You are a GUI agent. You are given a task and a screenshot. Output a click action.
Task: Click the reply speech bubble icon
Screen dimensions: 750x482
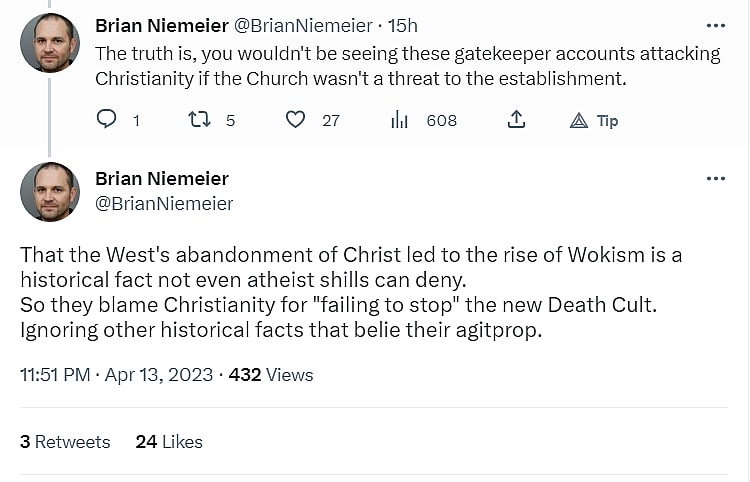(107, 120)
